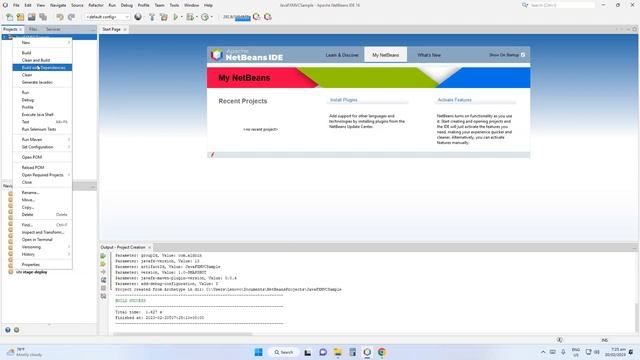
Task: Click the Save All toolbar icon
Action: tap(43, 17)
